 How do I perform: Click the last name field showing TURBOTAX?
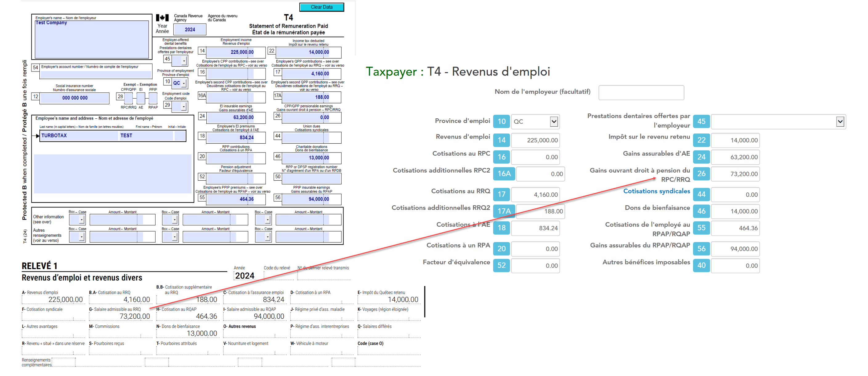(79, 136)
